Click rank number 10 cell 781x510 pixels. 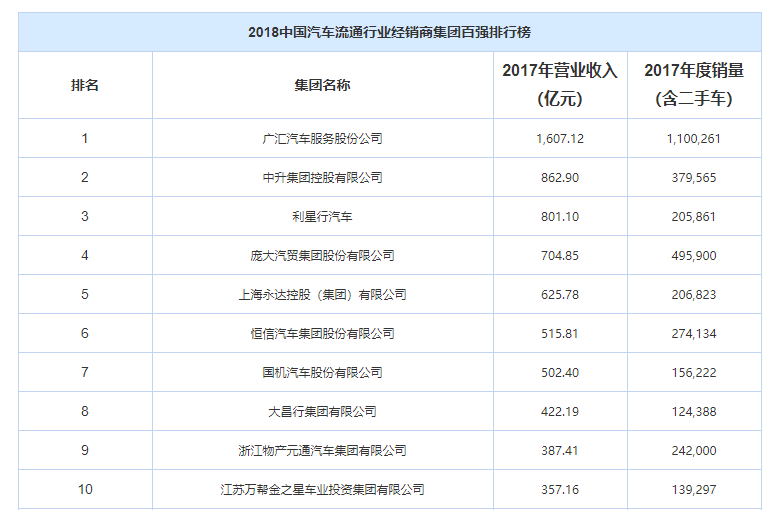pyautogui.click(x=85, y=489)
